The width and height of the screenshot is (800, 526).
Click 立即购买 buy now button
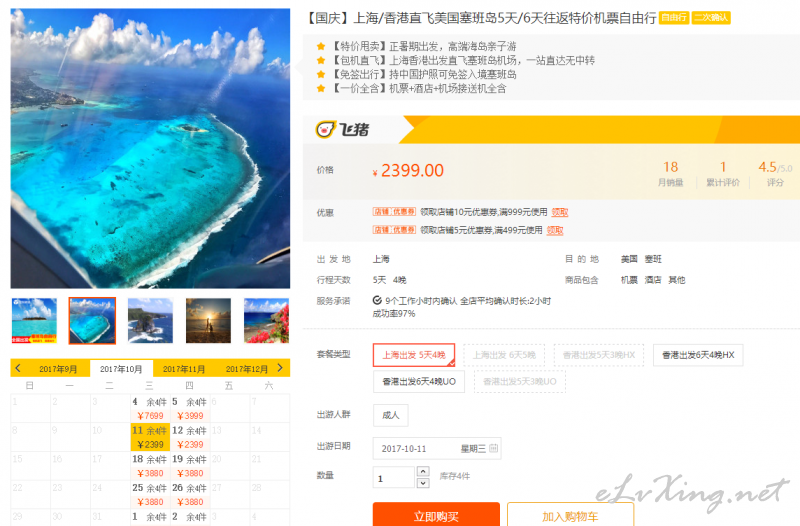pos(436,514)
